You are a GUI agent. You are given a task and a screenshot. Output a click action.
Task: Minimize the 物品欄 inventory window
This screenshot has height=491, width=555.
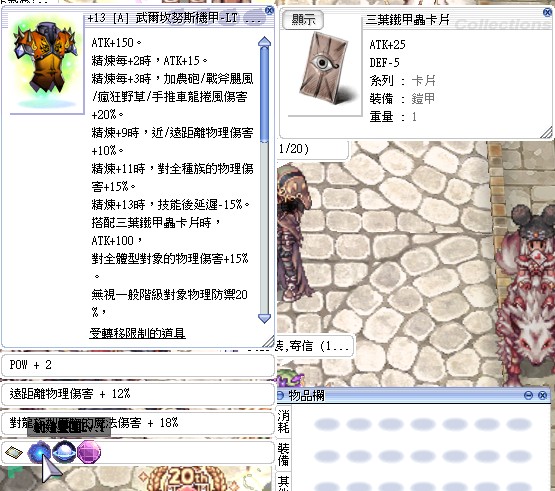pyautogui.click(x=528, y=395)
